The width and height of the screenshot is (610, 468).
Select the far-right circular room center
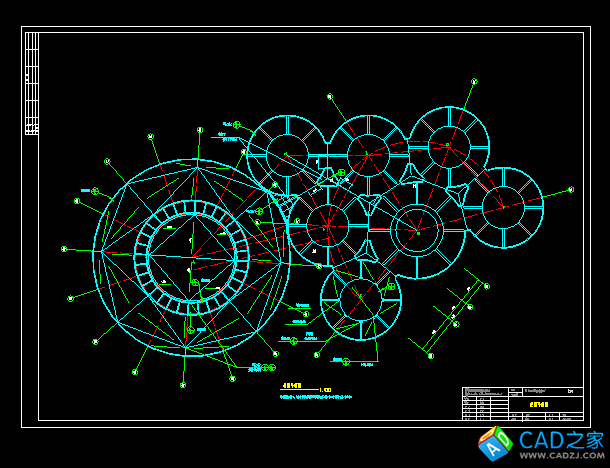point(503,207)
